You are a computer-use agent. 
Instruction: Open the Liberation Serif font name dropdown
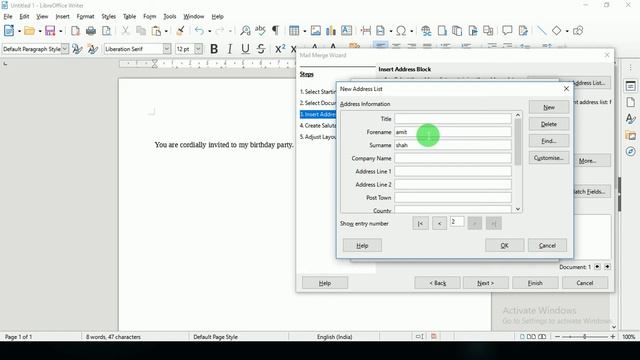click(167, 49)
